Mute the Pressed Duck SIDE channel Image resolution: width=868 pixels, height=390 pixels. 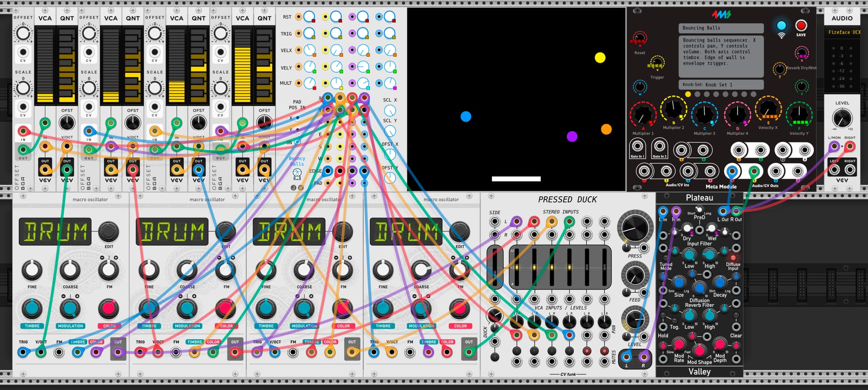click(x=495, y=357)
